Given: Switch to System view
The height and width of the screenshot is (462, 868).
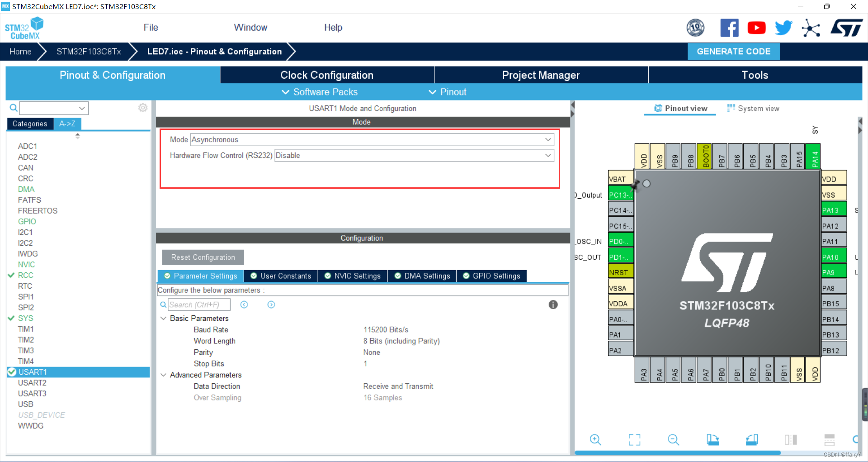Looking at the screenshot, I should pyautogui.click(x=753, y=108).
